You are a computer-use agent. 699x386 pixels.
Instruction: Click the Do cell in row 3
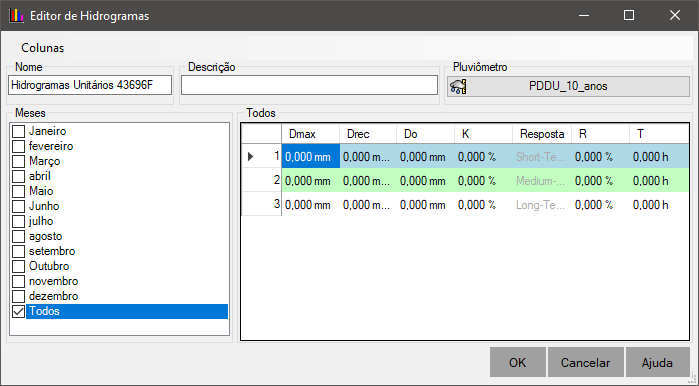tap(425, 204)
